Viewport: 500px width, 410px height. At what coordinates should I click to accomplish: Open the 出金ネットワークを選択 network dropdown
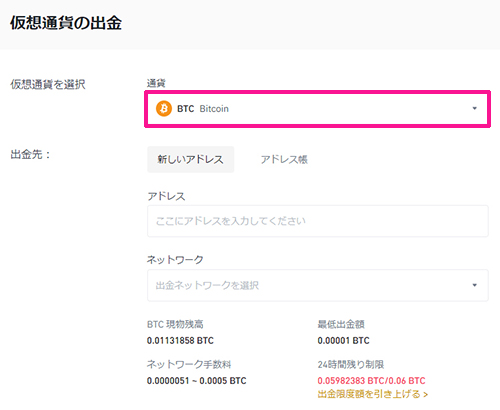(x=318, y=285)
